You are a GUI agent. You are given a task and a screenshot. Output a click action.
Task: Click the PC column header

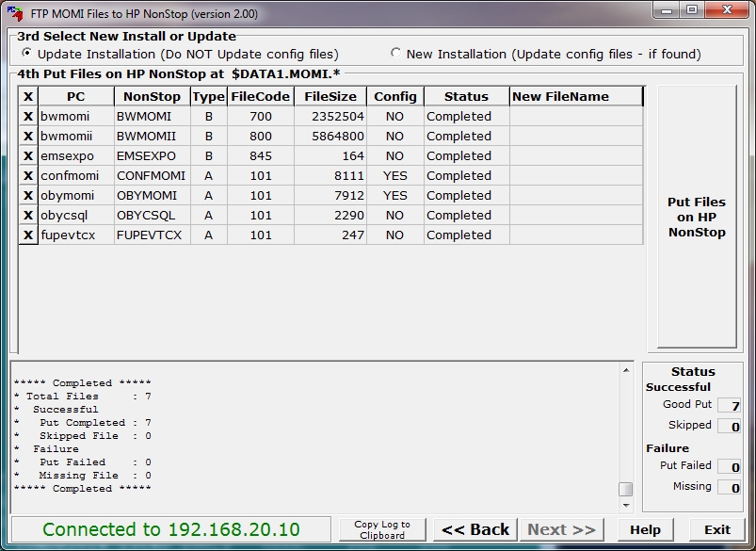pos(75,96)
